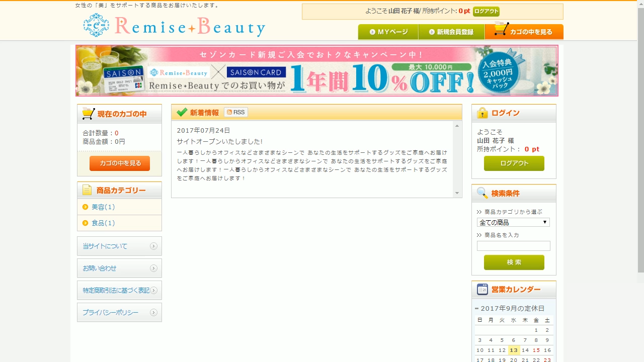Image resolution: width=644 pixels, height=362 pixels.
Task: Click highlighted calendar date 13
Action: [x=514, y=350]
